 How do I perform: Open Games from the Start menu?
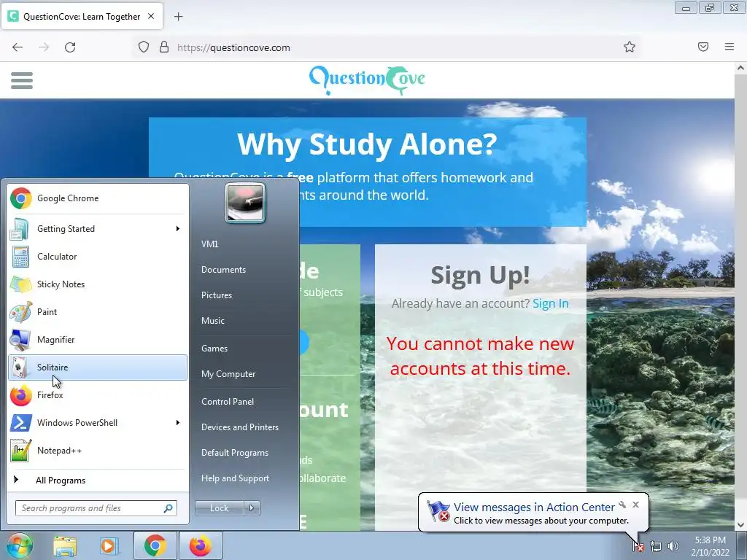pos(214,348)
